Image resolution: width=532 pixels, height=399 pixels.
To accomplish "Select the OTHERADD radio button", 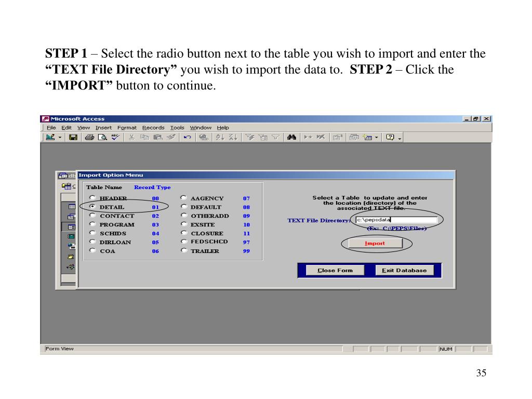I will point(183,215).
